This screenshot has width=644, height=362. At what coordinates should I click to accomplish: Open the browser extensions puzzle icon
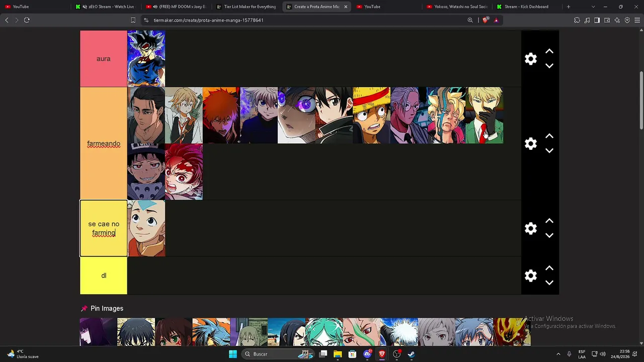pyautogui.click(x=577, y=20)
